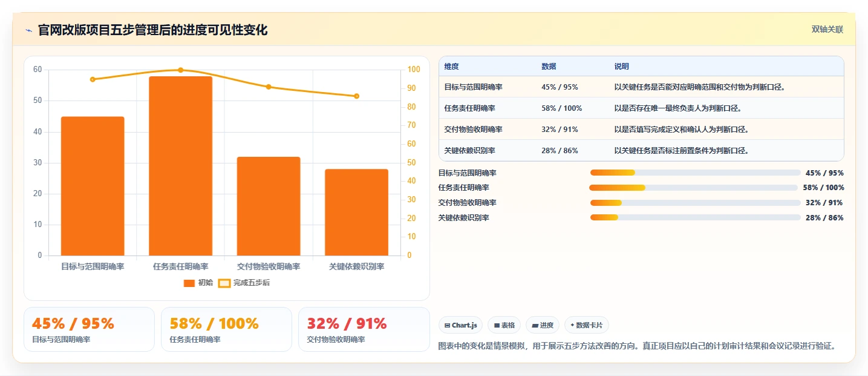Click the 交付物验收明确率 table row label
This screenshot has width=868, height=376.
pos(473,130)
